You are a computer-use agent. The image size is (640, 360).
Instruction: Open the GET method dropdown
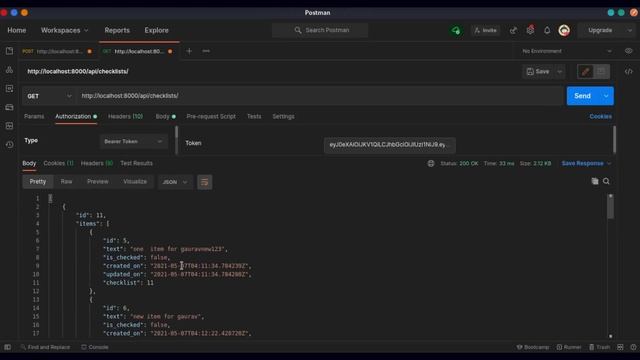49,96
